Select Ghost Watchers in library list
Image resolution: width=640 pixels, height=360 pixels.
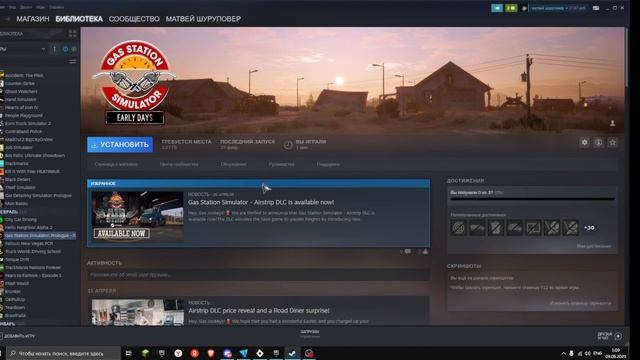point(21,91)
